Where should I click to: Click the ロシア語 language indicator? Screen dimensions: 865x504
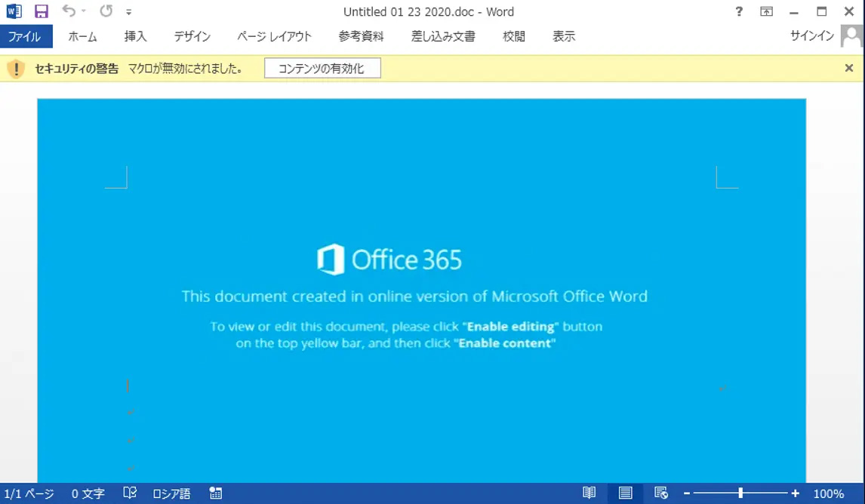[171, 493]
